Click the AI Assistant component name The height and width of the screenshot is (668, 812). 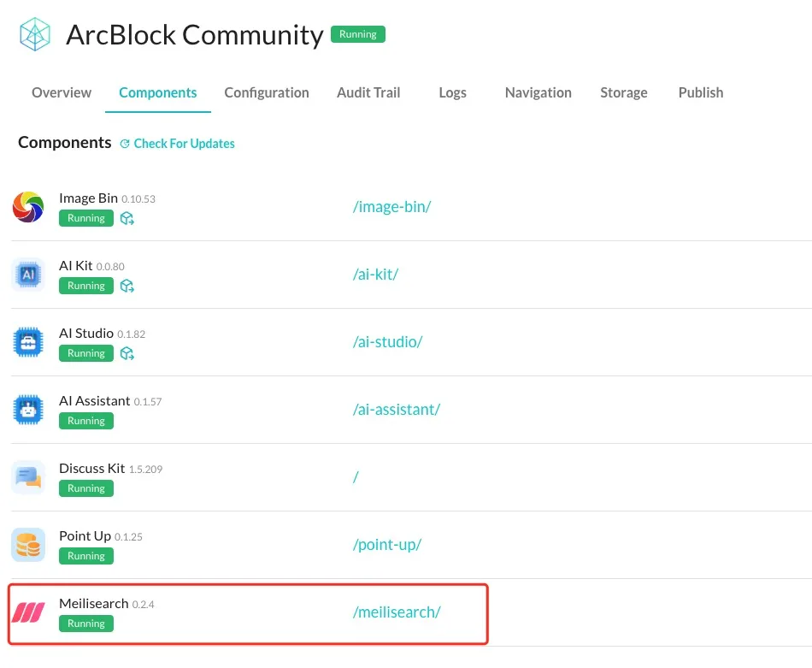pyautogui.click(x=95, y=400)
